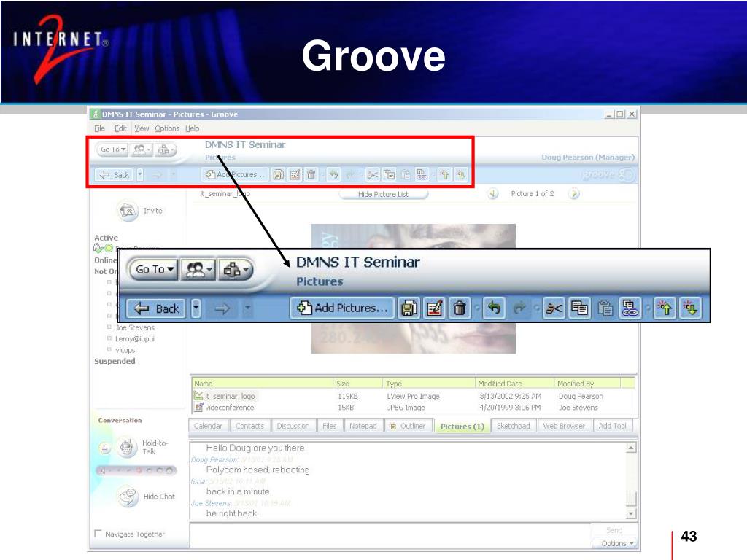
Task: Click in the chat message input field
Action: point(390,536)
